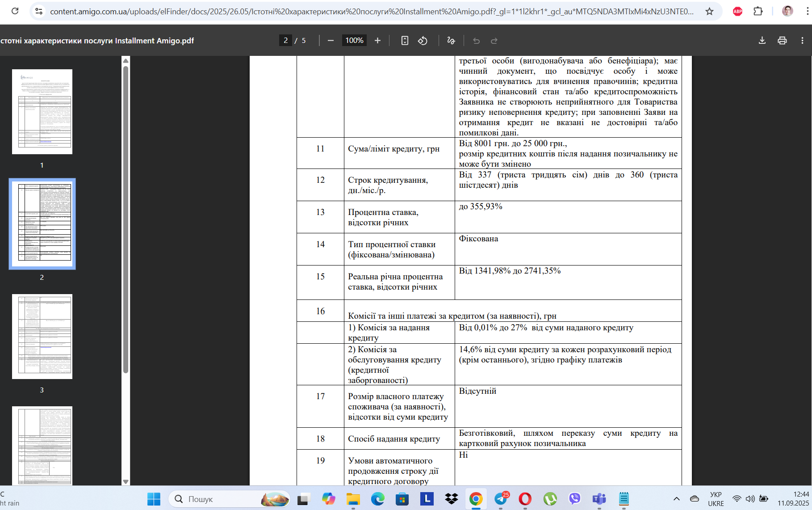Switch keyboard language УКР indicator
Viewport: 812px width, 510px height.
(x=716, y=499)
